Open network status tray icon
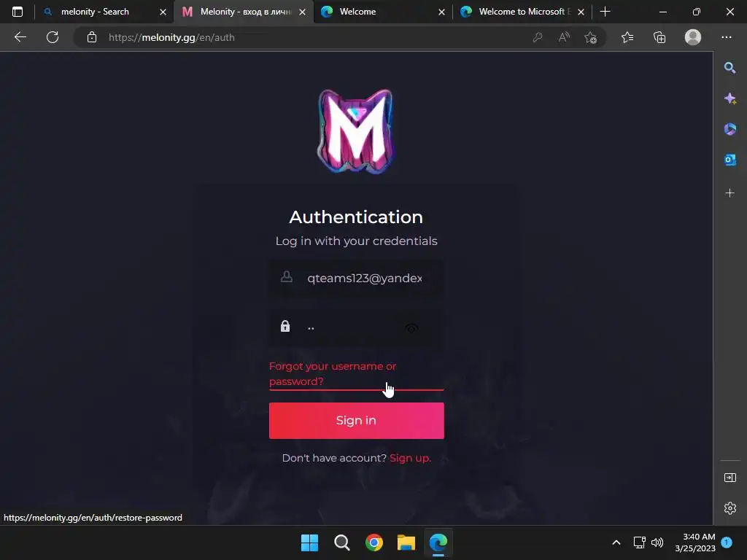Image resolution: width=747 pixels, height=560 pixels. click(x=639, y=542)
